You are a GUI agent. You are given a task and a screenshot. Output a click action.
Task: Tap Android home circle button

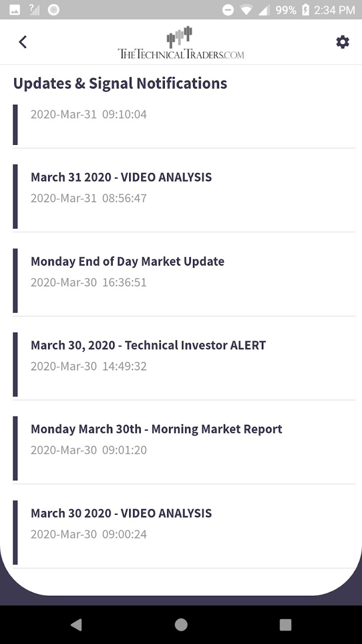[x=181, y=625]
